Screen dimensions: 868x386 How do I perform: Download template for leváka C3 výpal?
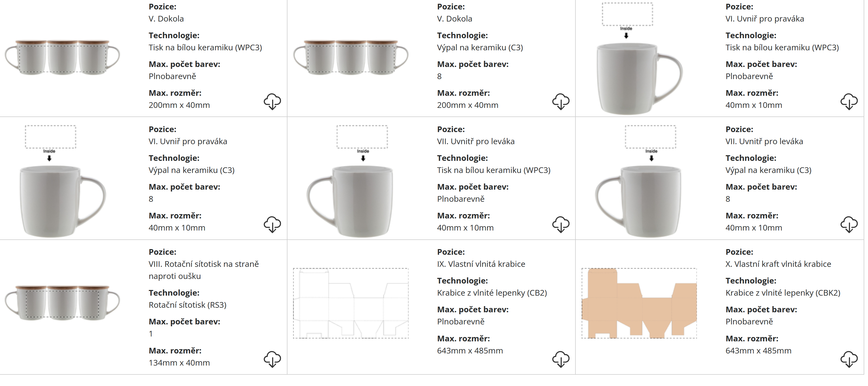coord(849,224)
